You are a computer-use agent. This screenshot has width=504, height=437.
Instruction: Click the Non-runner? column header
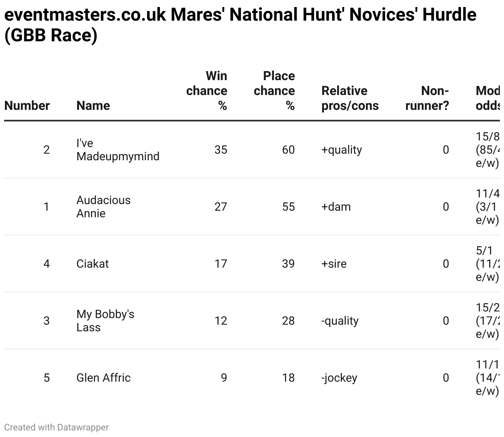(x=427, y=98)
